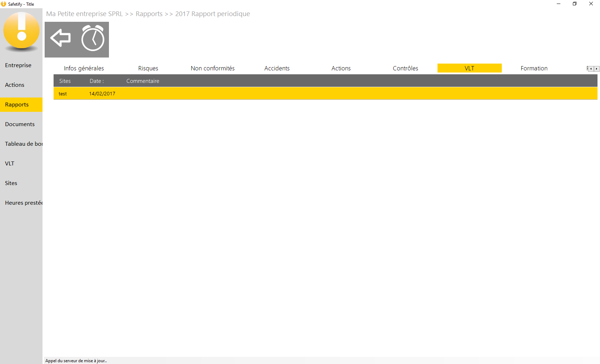Open the Non conformités tab

(212, 68)
